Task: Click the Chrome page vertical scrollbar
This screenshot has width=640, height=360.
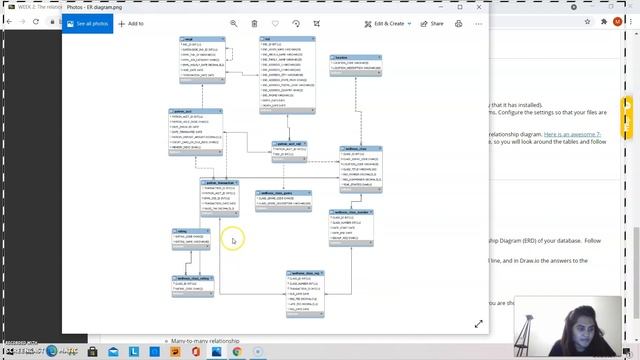Action: tap(636, 273)
